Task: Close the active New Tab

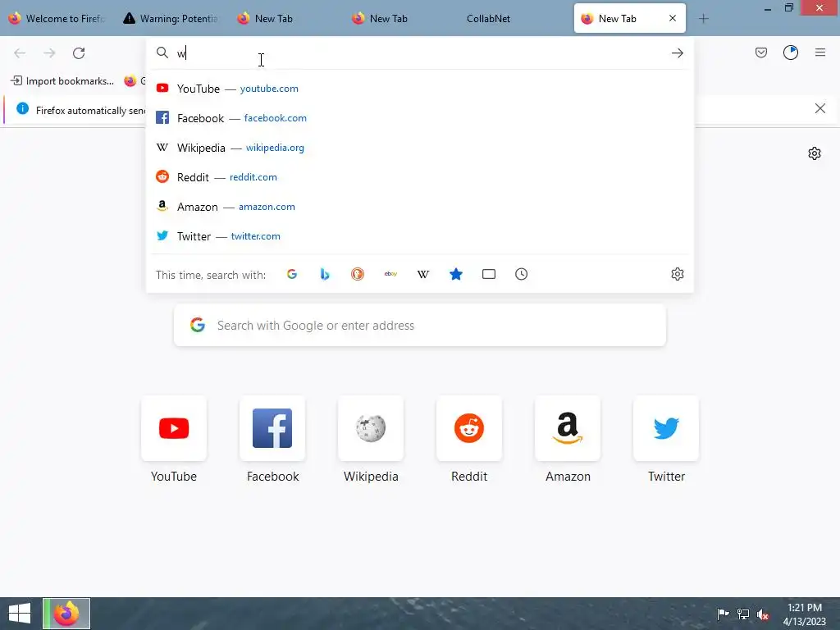Action: point(673,18)
